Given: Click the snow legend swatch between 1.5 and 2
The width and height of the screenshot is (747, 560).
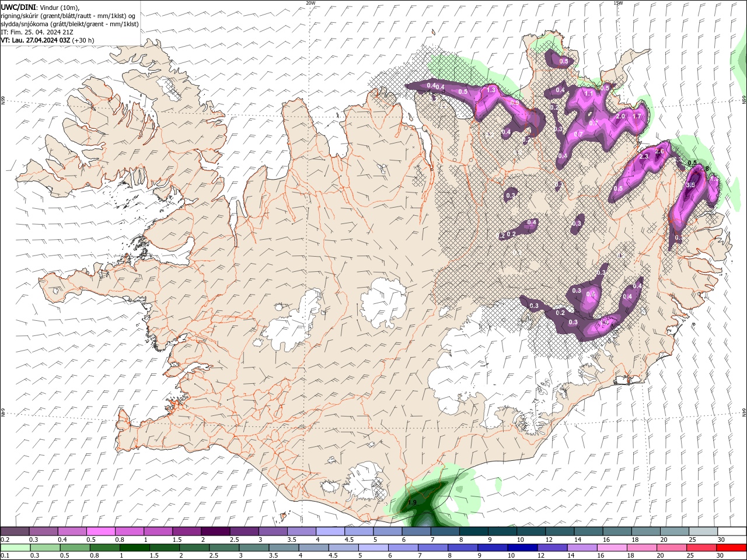Looking at the screenshot, I should (187, 531).
